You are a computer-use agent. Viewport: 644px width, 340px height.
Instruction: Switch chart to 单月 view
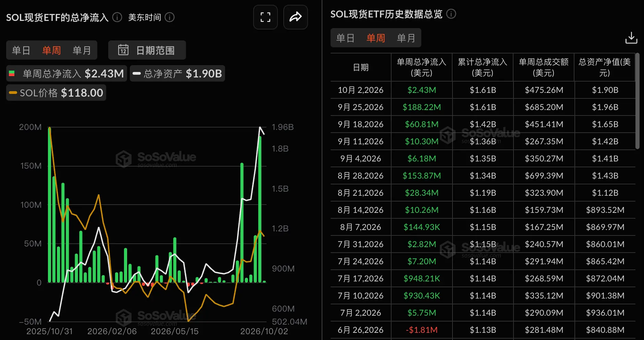(82, 50)
